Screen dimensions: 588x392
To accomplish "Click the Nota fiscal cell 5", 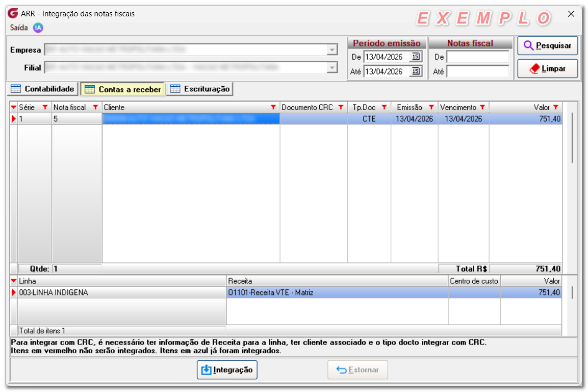I will tap(77, 119).
